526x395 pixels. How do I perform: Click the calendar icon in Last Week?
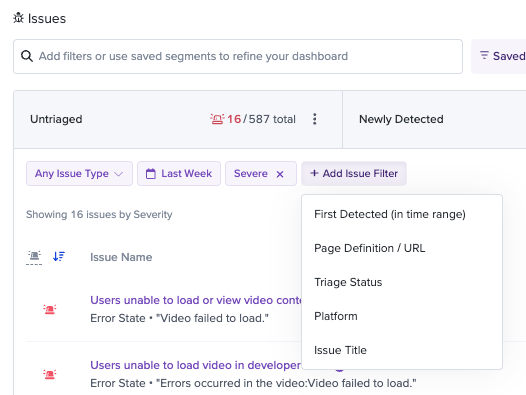151,174
